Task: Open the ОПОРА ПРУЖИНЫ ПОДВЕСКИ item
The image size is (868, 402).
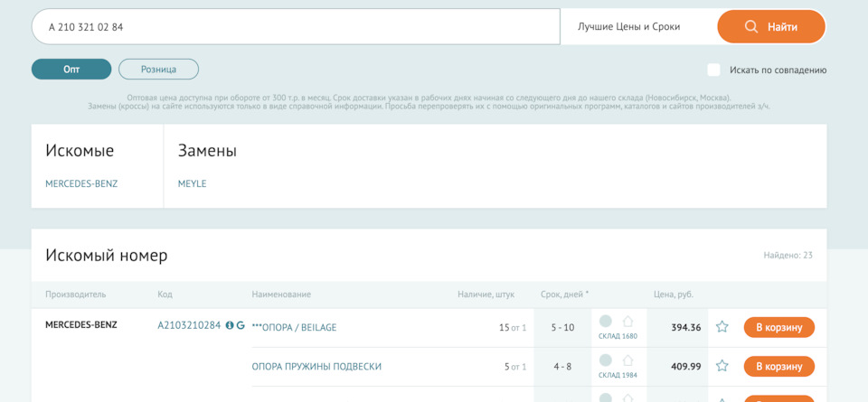Action: [x=316, y=366]
